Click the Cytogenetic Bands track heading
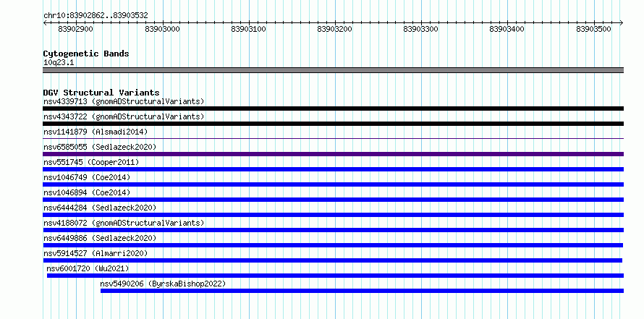 pyautogui.click(x=86, y=54)
